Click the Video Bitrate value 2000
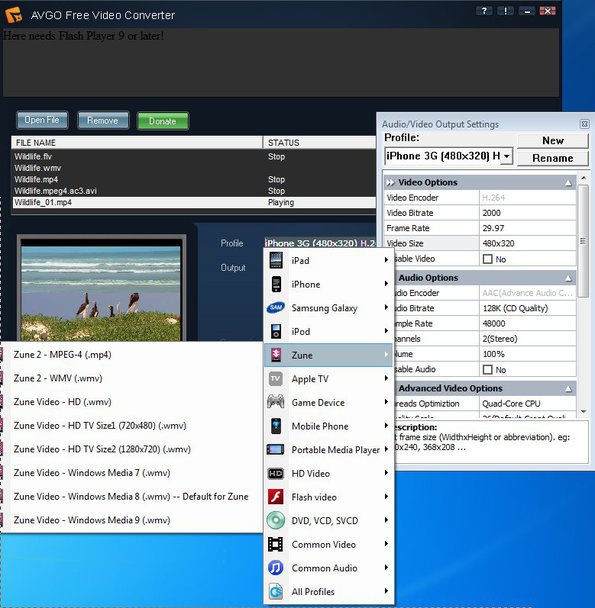Image resolution: width=595 pixels, height=608 pixels. coord(528,213)
